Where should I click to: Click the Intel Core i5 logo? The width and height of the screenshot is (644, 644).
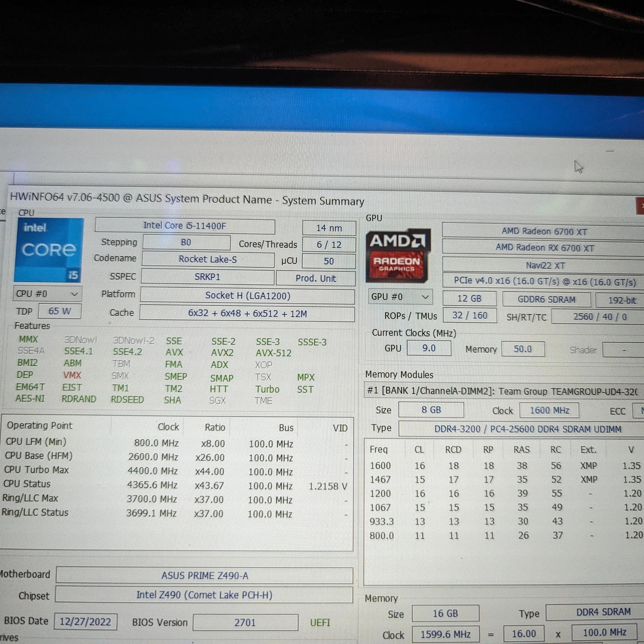tap(49, 250)
